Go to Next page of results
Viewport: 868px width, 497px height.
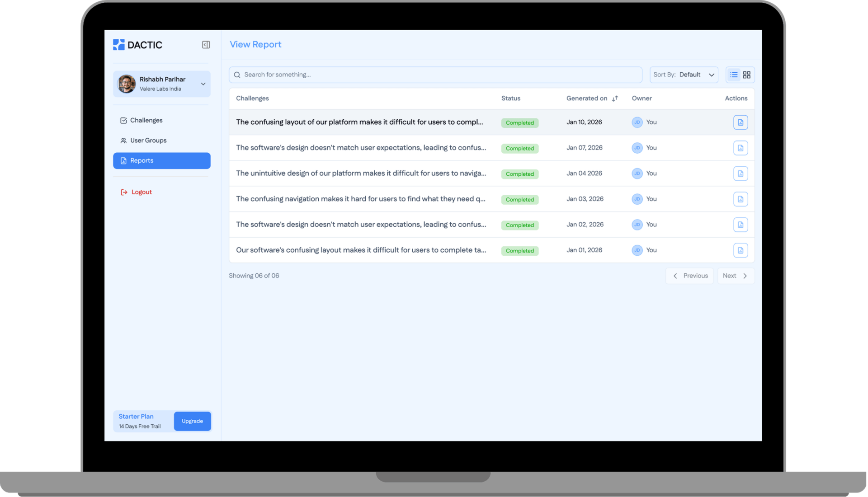(x=735, y=276)
